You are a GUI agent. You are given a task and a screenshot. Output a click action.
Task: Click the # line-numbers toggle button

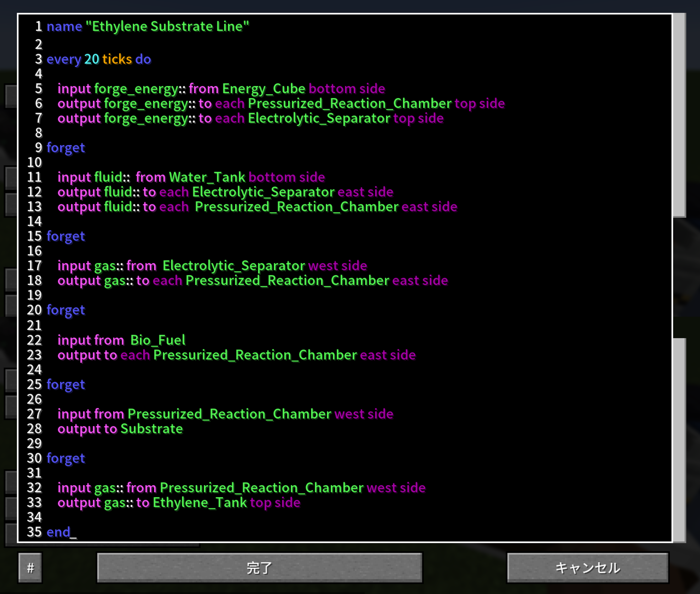pos(30,568)
